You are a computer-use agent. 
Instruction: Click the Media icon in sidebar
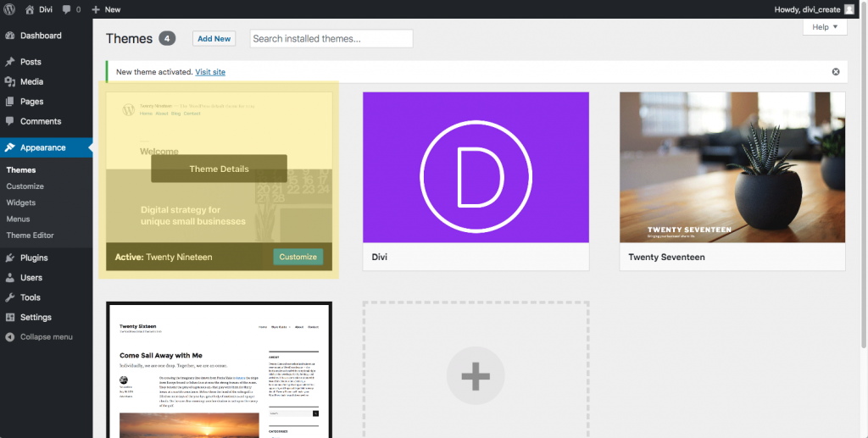click(x=10, y=82)
